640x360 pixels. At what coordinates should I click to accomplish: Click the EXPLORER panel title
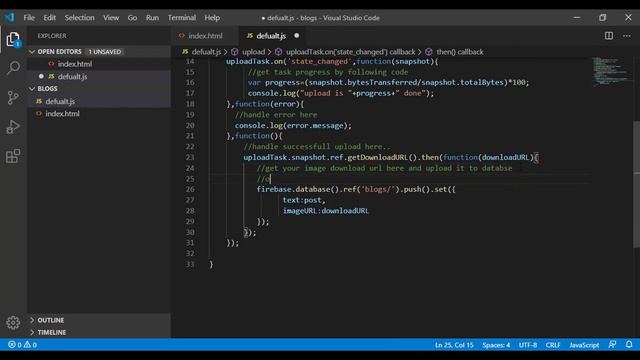tap(52, 36)
